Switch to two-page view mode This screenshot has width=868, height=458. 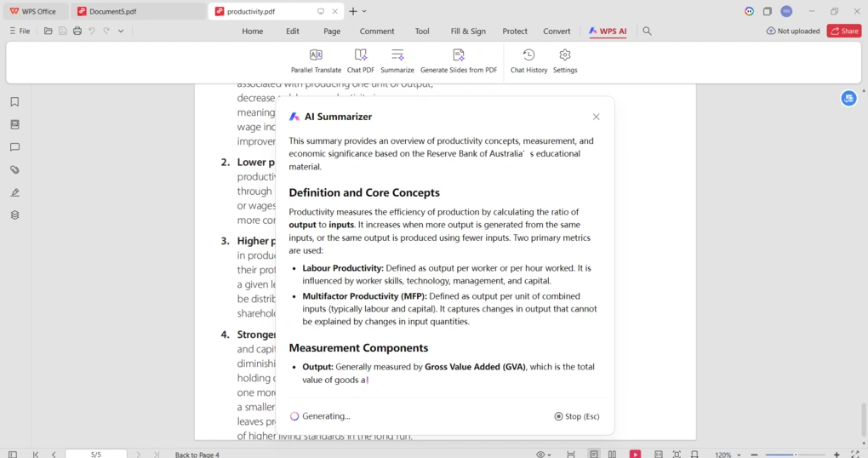pos(612,454)
